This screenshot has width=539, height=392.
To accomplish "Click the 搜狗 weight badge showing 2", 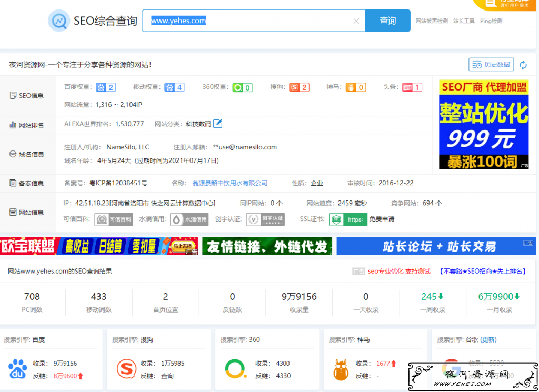I will [x=299, y=87].
